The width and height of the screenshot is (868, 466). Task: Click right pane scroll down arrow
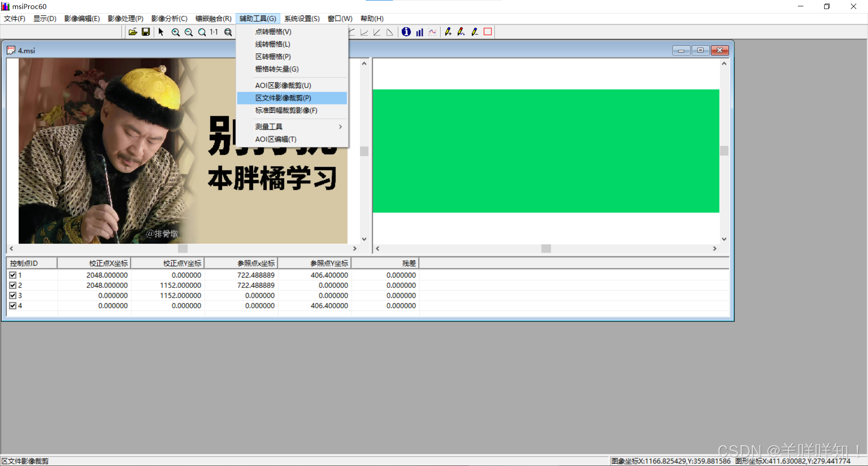(724, 239)
